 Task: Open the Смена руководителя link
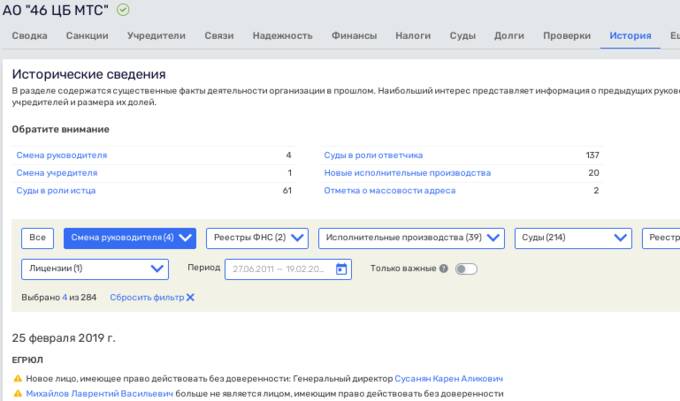coord(62,155)
